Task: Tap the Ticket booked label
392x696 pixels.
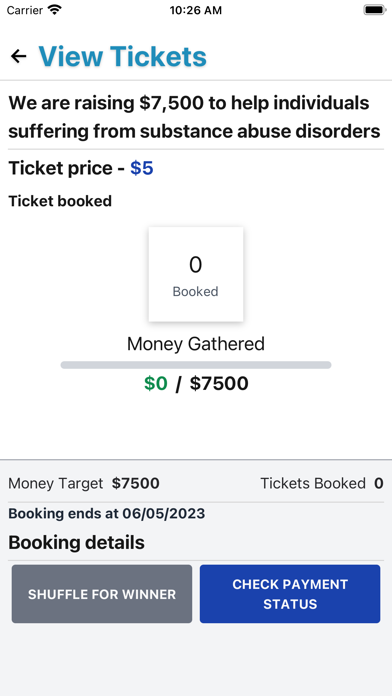Action: pos(60,201)
